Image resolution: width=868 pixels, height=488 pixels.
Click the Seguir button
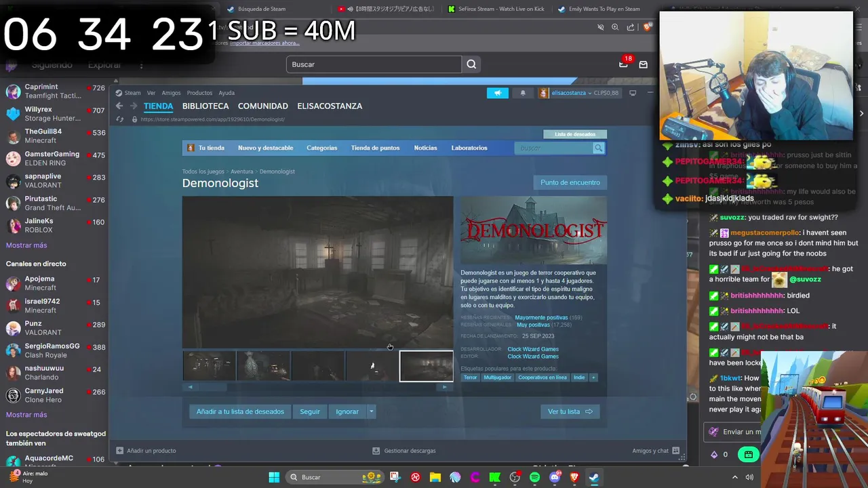(310, 411)
